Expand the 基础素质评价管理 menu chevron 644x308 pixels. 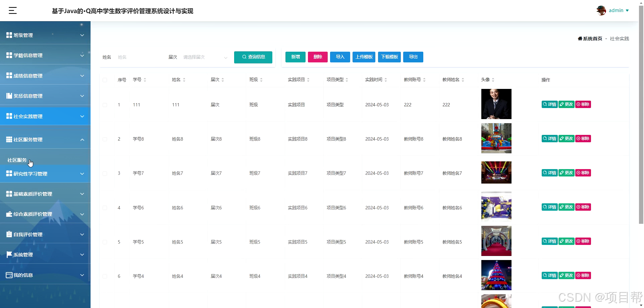coord(82,194)
